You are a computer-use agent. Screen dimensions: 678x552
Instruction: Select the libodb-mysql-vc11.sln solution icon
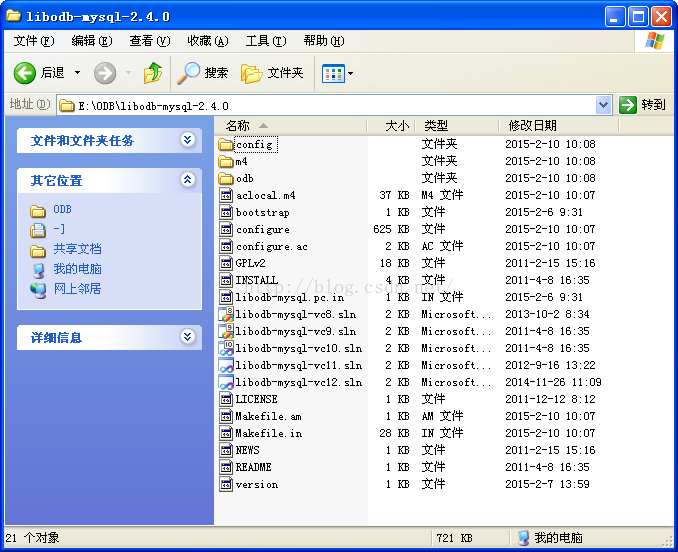226,365
